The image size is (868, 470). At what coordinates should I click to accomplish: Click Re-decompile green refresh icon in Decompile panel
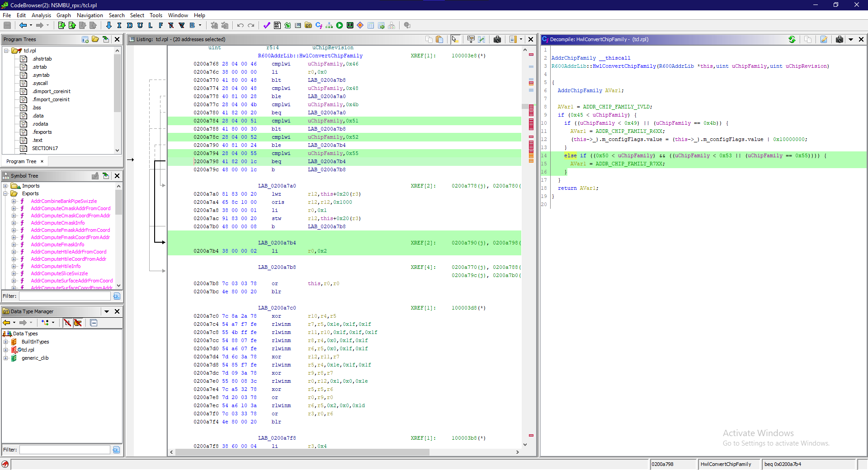pyautogui.click(x=792, y=40)
